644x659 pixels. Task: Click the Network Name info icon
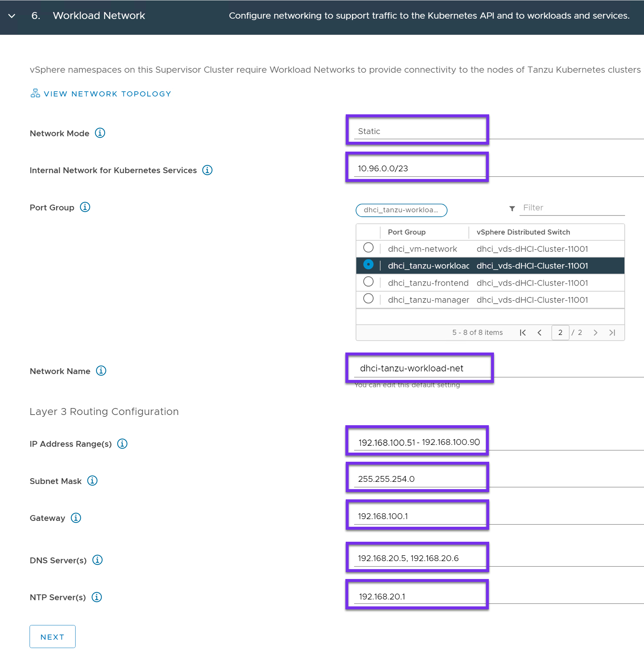point(101,371)
